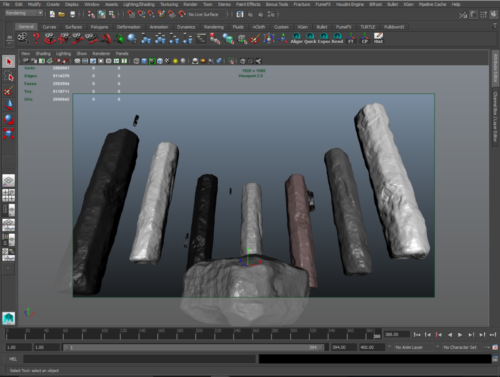This screenshot has height=377, width=500.
Task: Click the New Scene icon
Action: 52,14
